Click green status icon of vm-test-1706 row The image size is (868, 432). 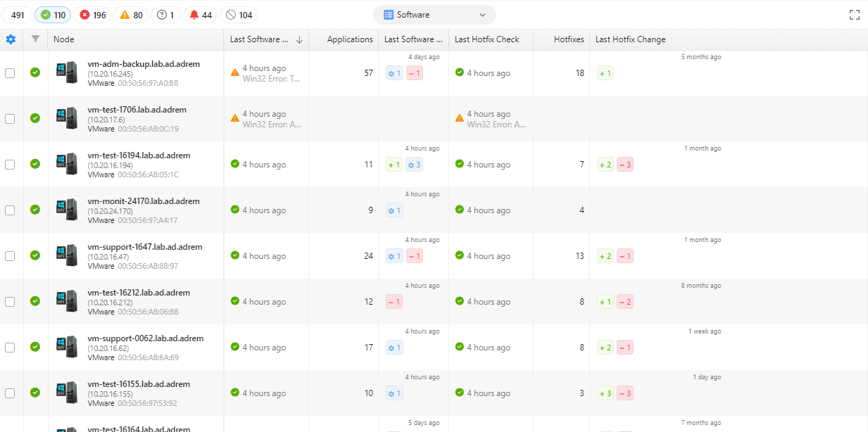[x=35, y=118]
